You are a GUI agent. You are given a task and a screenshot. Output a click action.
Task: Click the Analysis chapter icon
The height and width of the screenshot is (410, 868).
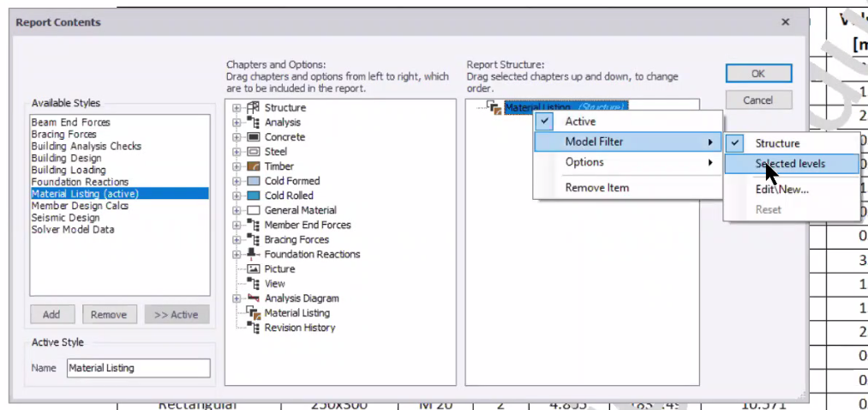point(253,123)
